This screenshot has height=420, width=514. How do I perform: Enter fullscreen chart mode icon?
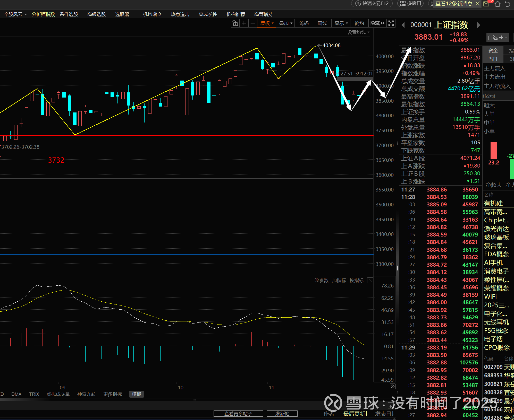[x=391, y=23]
